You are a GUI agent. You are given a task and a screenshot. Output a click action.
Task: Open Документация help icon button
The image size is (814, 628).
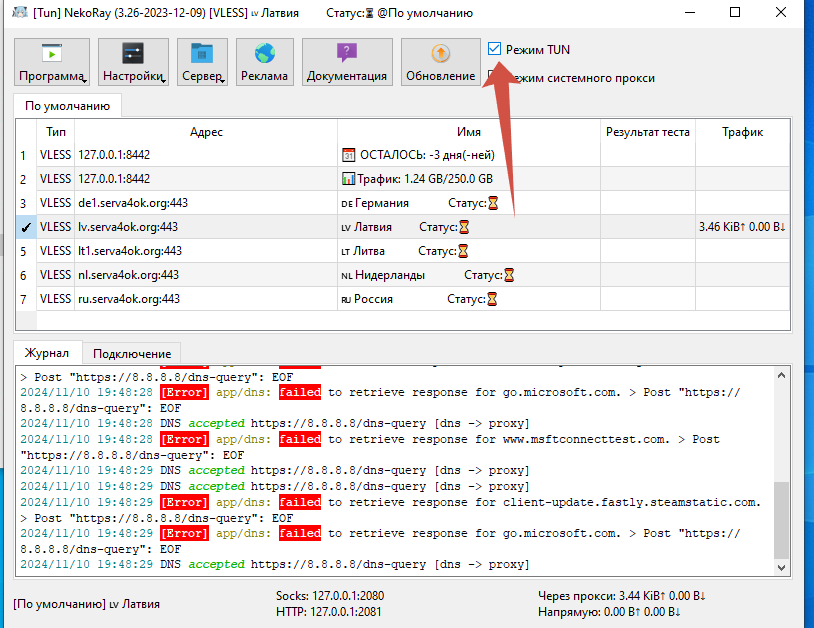pyautogui.click(x=346, y=54)
